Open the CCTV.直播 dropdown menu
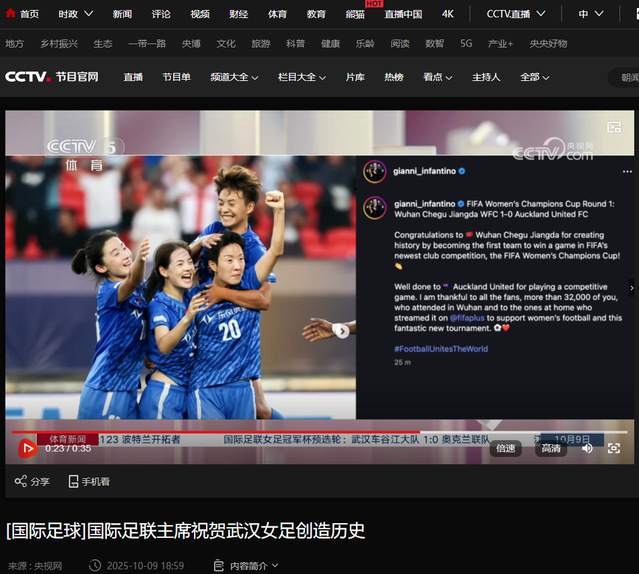Image resolution: width=639 pixels, height=574 pixels. (x=517, y=14)
